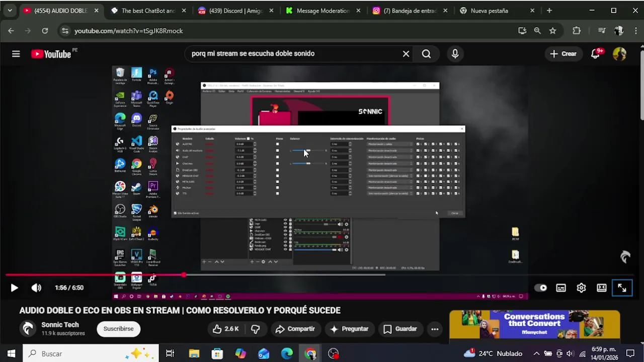Screen dimensions: 644x362
Task: Click the 1:56 / 6:50 time display
Action: point(69,288)
